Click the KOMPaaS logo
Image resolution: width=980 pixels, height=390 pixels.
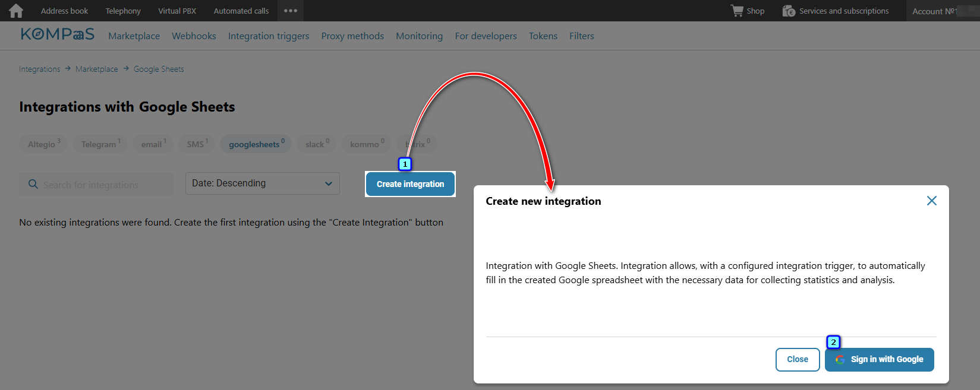[58, 34]
